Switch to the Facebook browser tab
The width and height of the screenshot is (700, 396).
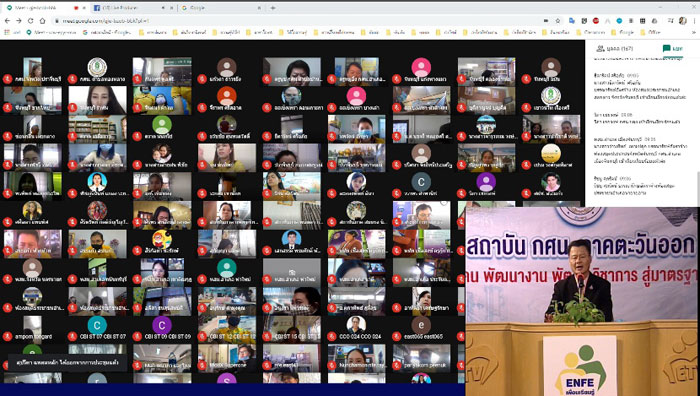coord(129,8)
